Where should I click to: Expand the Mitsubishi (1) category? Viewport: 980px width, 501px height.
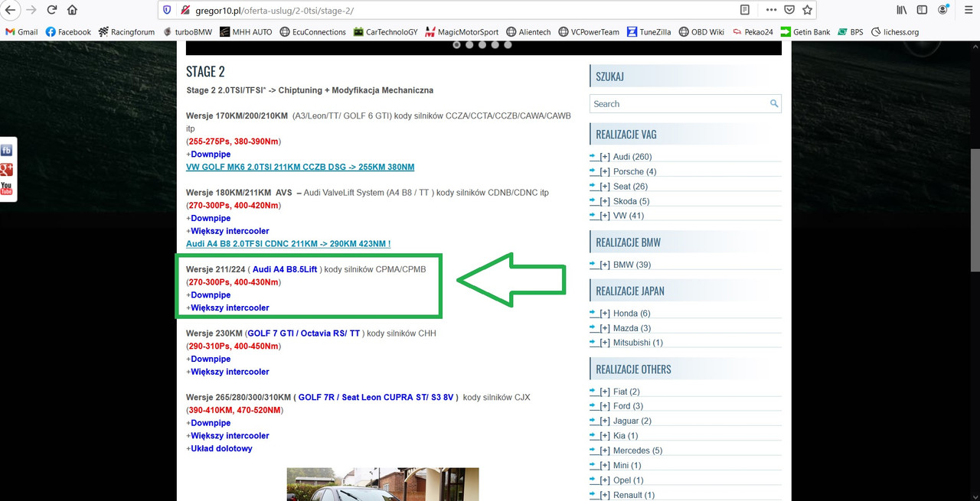coord(605,343)
